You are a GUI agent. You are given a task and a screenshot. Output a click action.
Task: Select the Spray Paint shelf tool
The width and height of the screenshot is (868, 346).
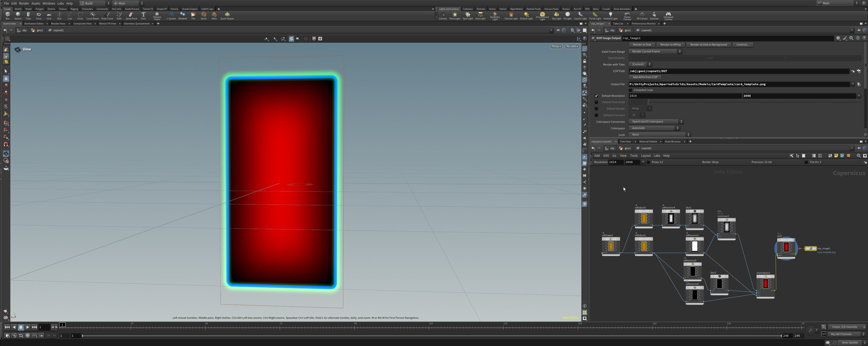131,15
